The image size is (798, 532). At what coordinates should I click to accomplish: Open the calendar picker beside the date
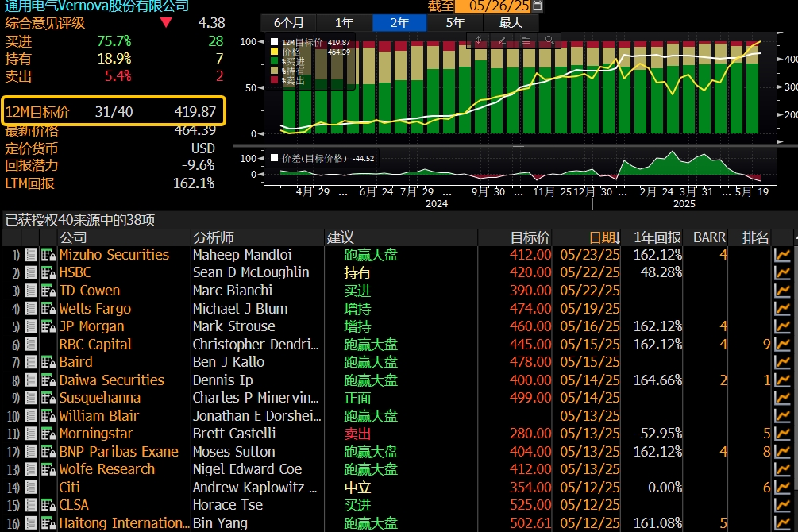point(537,6)
